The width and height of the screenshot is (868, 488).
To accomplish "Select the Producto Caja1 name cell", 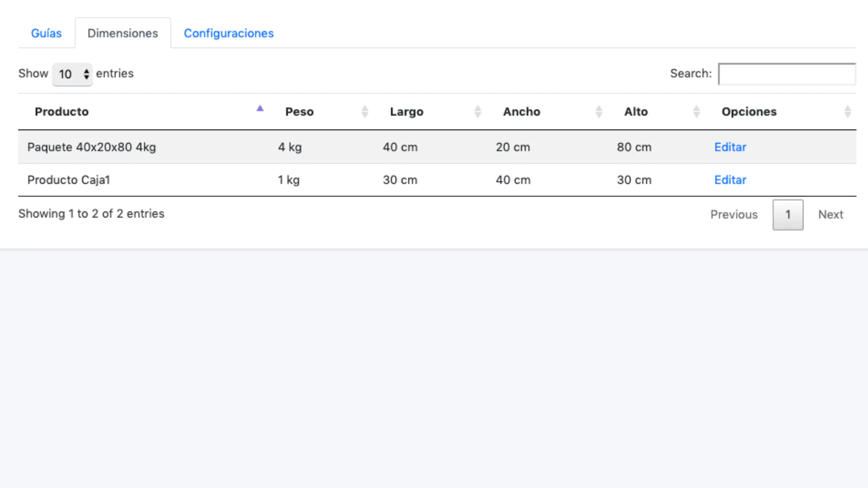I will (69, 180).
